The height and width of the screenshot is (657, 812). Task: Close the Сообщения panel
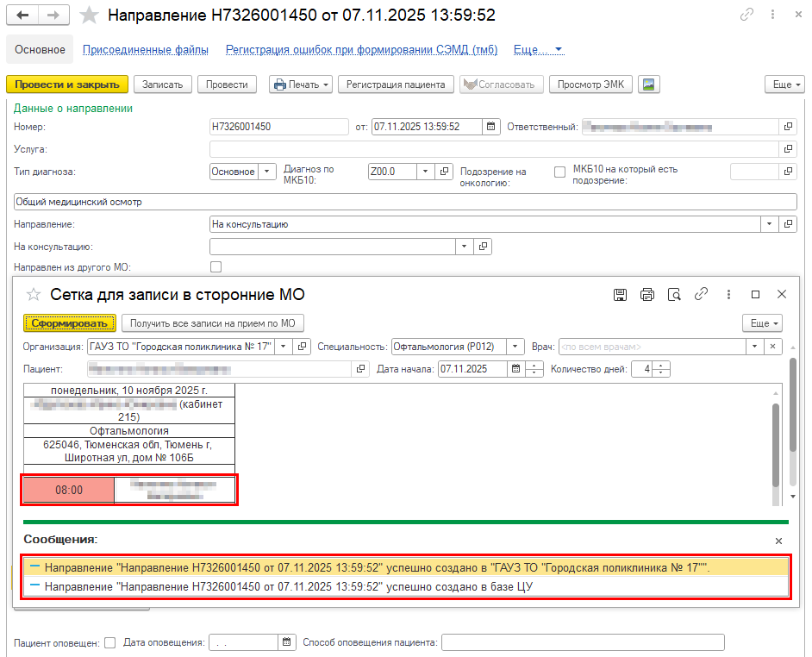[x=778, y=541]
